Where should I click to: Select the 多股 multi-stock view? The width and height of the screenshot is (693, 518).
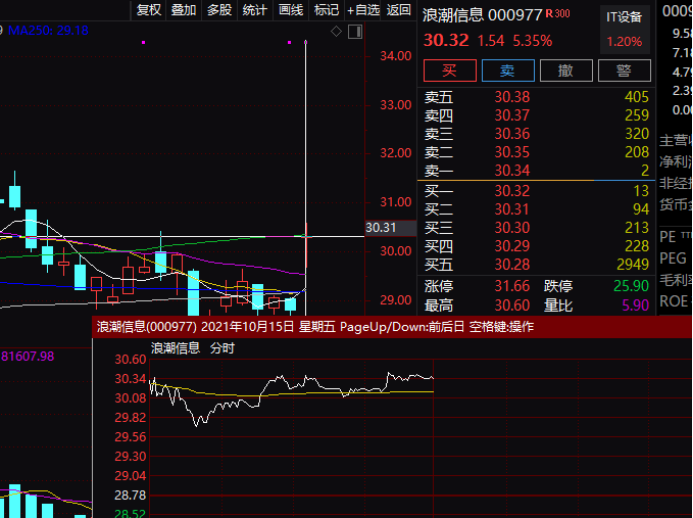click(x=219, y=10)
